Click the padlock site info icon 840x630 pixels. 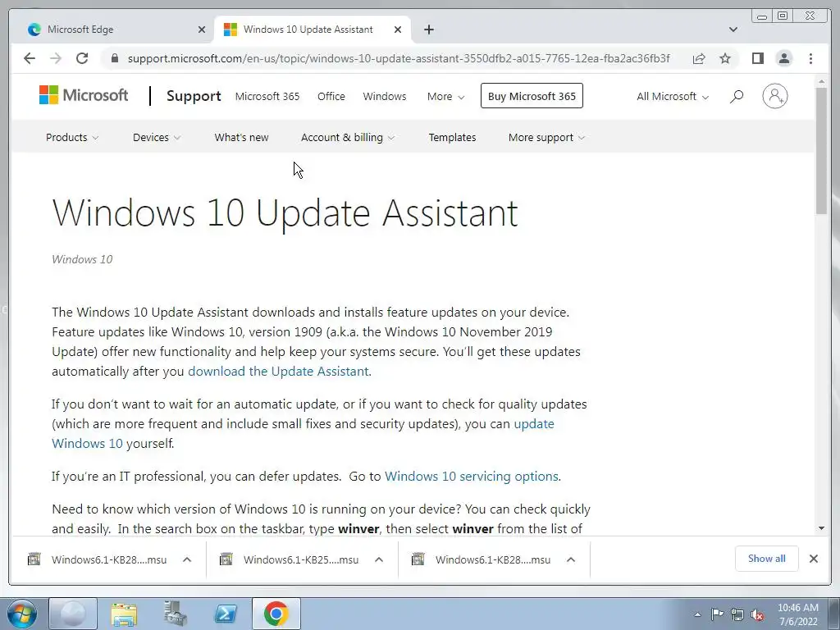point(114,58)
